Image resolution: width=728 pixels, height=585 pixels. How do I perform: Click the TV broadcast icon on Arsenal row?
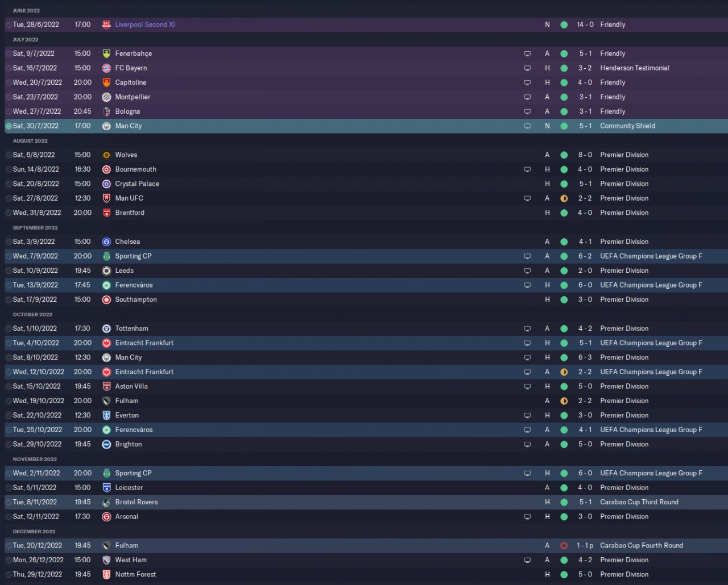pos(527,517)
